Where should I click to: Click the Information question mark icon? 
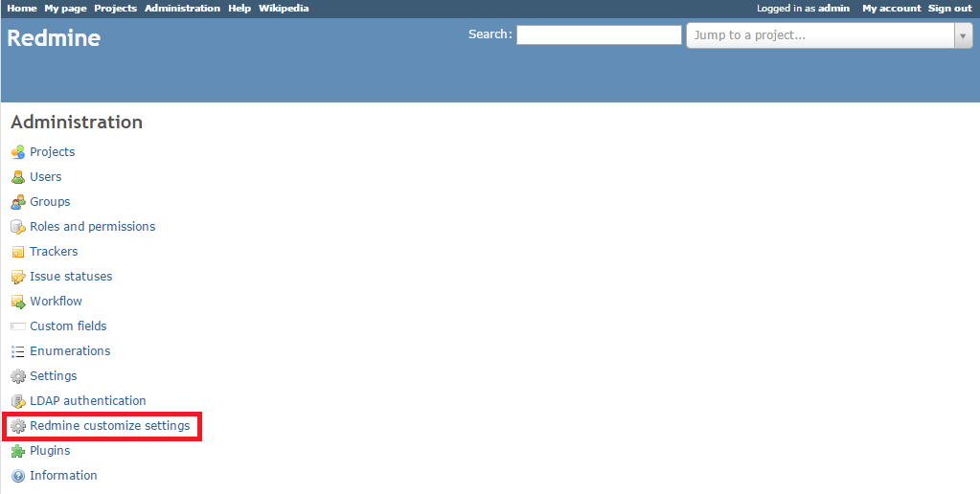18,476
